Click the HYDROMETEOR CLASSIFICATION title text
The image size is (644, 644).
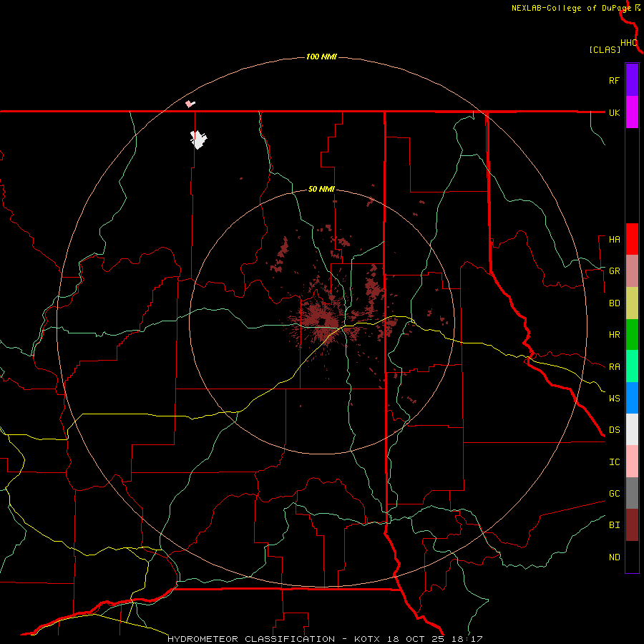(251, 639)
